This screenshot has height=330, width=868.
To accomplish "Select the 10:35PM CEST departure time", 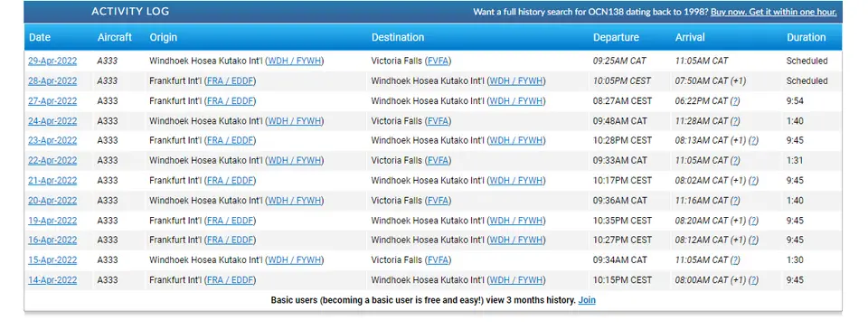I will tap(622, 221).
